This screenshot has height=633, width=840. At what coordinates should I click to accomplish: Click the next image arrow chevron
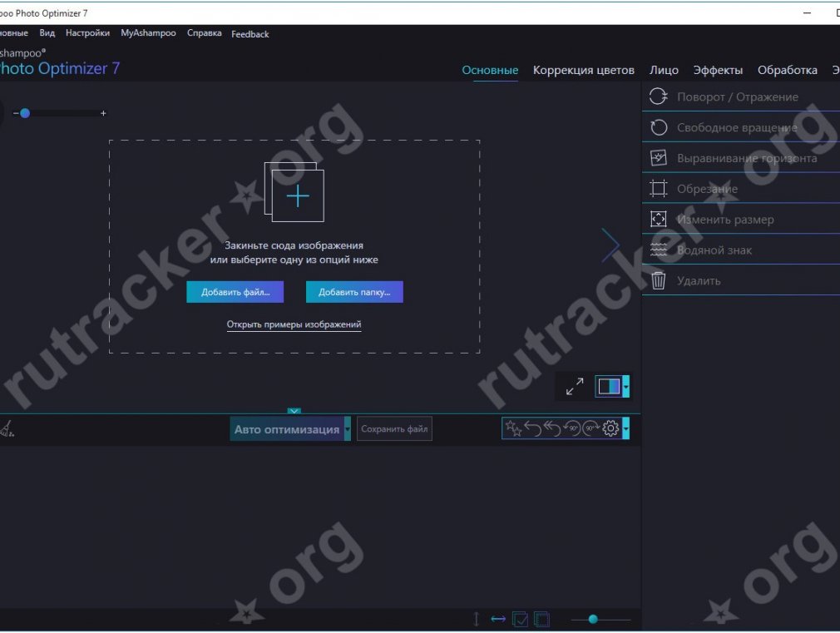point(610,245)
